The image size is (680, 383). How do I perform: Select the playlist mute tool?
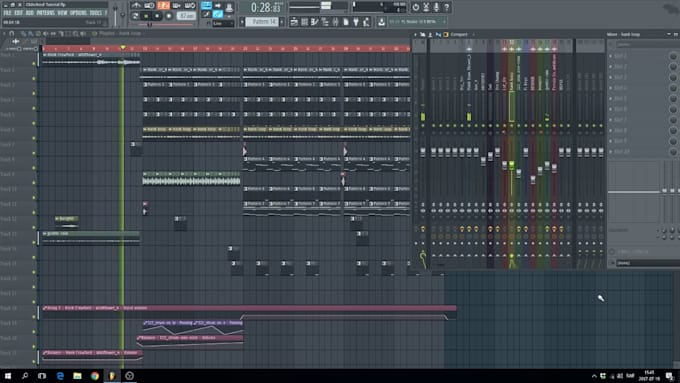[45, 34]
